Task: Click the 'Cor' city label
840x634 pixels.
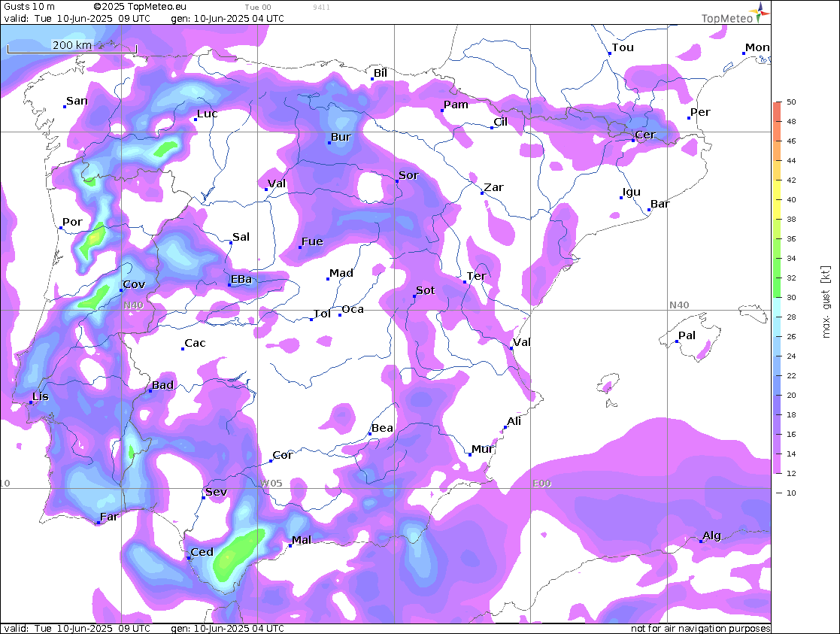Action: tap(282, 455)
